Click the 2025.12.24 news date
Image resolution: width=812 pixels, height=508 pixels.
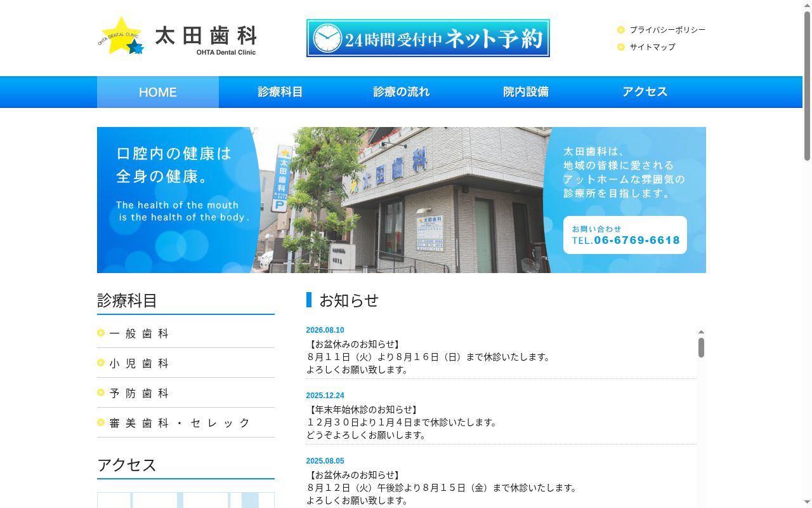click(x=325, y=396)
